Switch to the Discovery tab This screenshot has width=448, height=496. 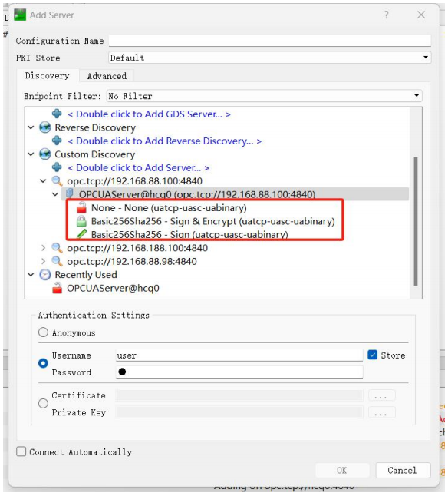[x=48, y=75]
